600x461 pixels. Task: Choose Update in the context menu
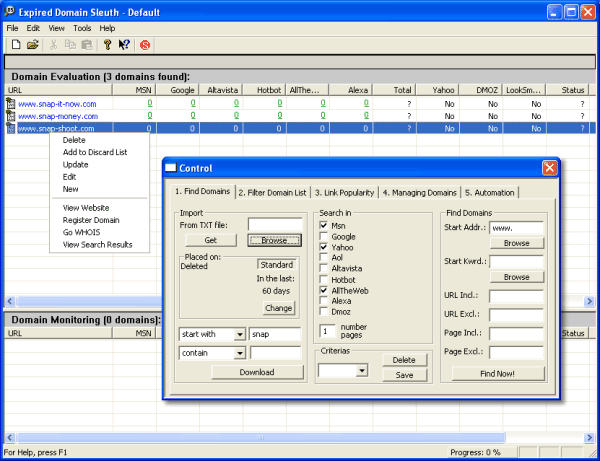[x=75, y=165]
